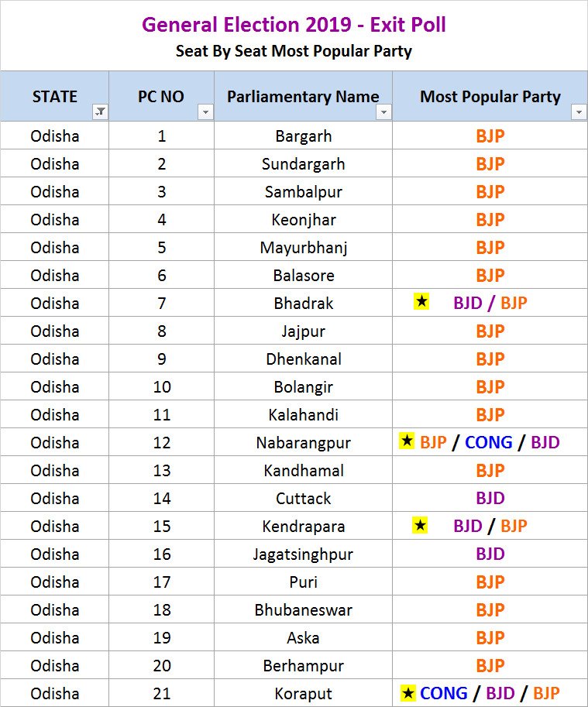Click the BJP cell in Sundargarh row

490,164
